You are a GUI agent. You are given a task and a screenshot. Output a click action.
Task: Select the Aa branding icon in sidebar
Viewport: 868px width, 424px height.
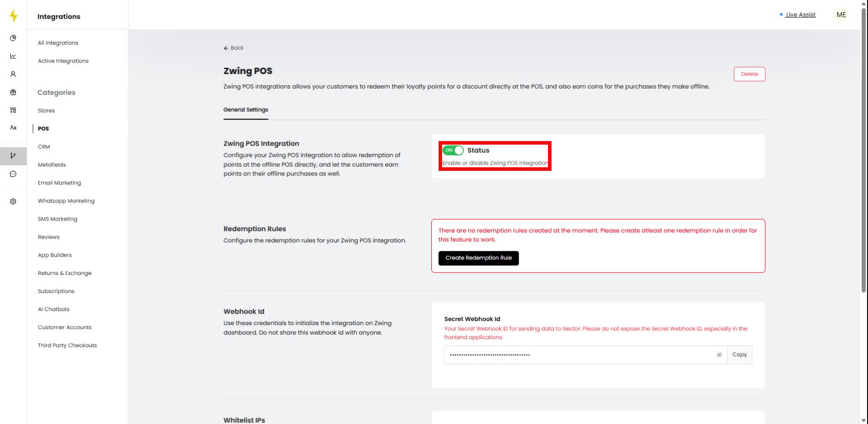click(13, 127)
